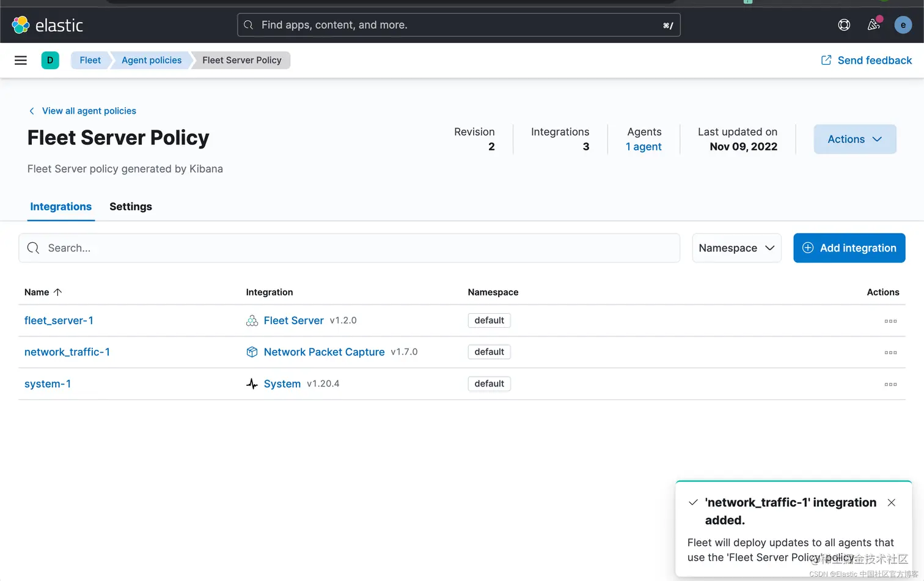The height and width of the screenshot is (581, 924).
Task: Open the help lifebuoy icon menu
Action: pyautogui.click(x=844, y=25)
